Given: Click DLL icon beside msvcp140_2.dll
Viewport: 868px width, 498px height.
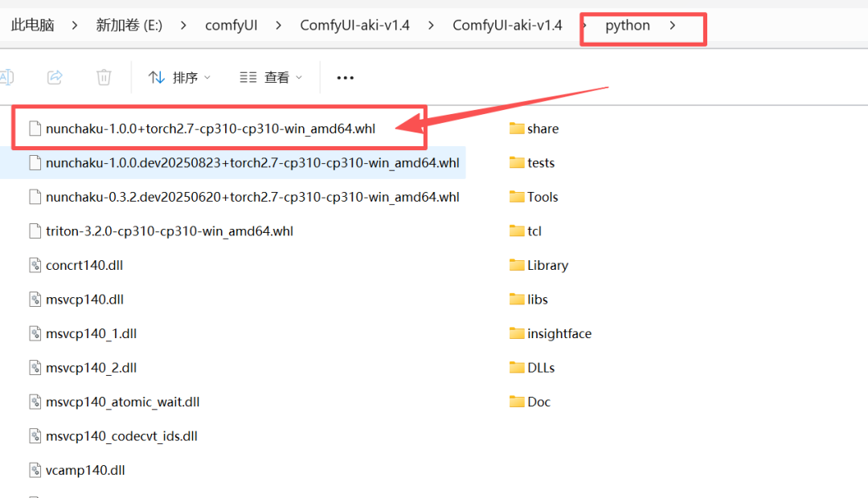Looking at the screenshot, I should [x=35, y=368].
